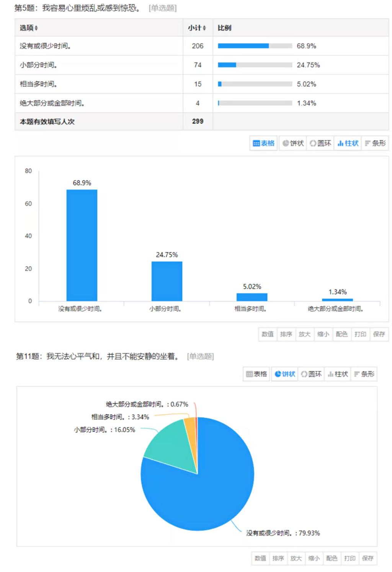Choose horizontal bar view for question 11
The image size is (392, 572).
pos(364,374)
